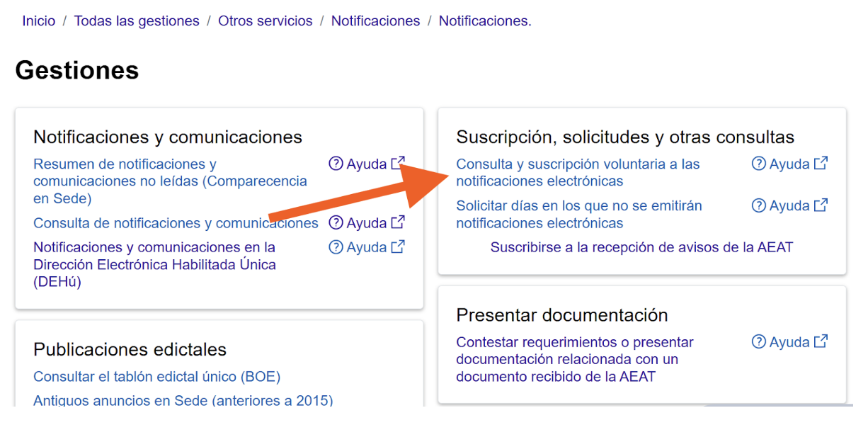This screenshot has width=868, height=425.
Task: Open Consulta de notificaciones y comunicaciones
Action: point(176,223)
